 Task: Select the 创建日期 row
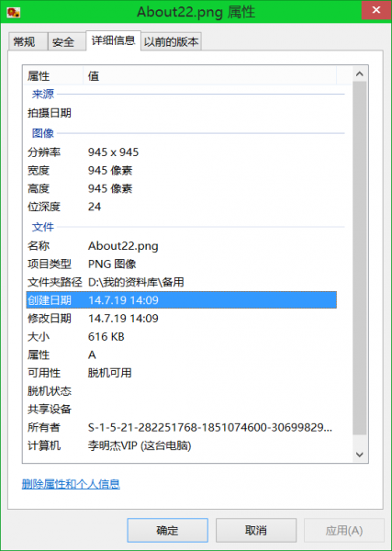click(x=182, y=300)
